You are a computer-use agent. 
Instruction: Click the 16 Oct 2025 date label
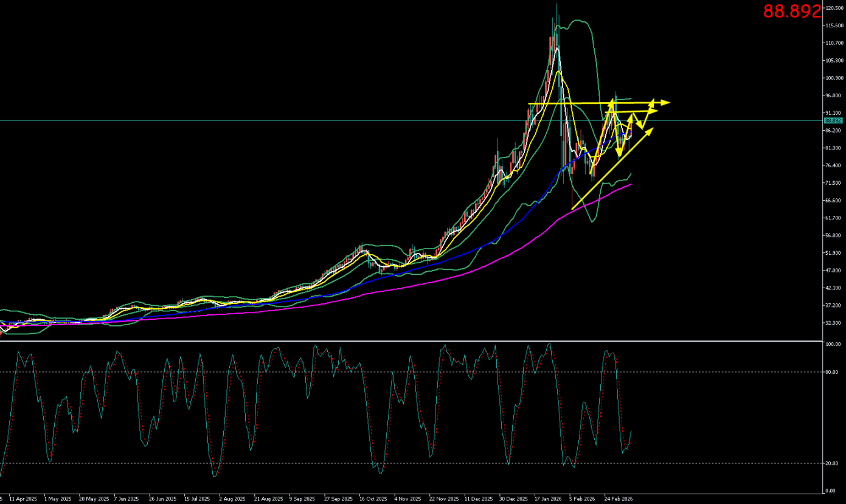click(x=373, y=499)
